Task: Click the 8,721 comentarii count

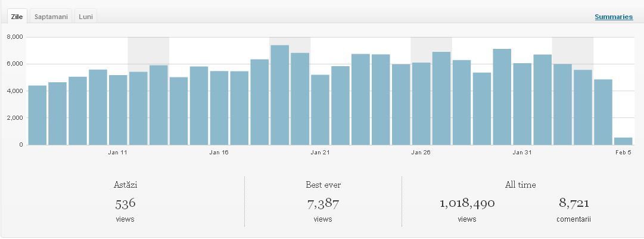Action: click(x=574, y=203)
